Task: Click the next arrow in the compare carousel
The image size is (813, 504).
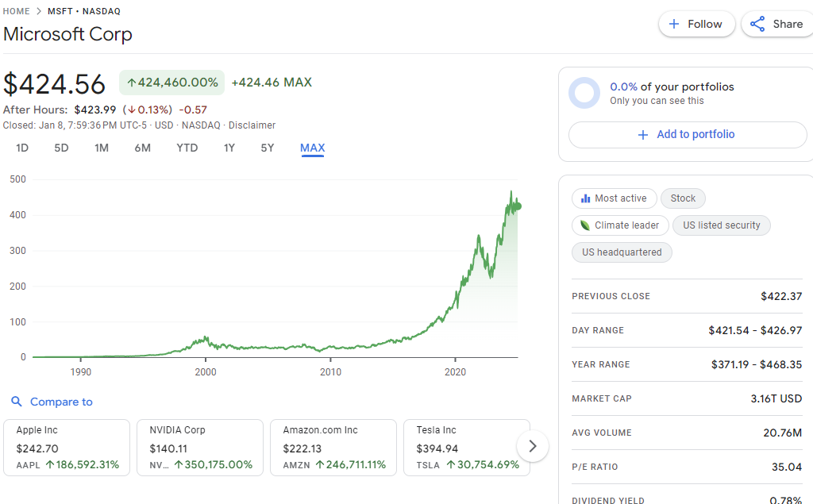Action: pyautogui.click(x=533, y=446)
